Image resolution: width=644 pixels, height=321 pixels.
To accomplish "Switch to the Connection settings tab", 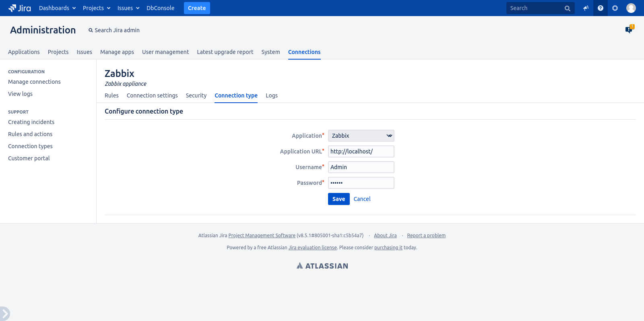I will tap(152, 95).
